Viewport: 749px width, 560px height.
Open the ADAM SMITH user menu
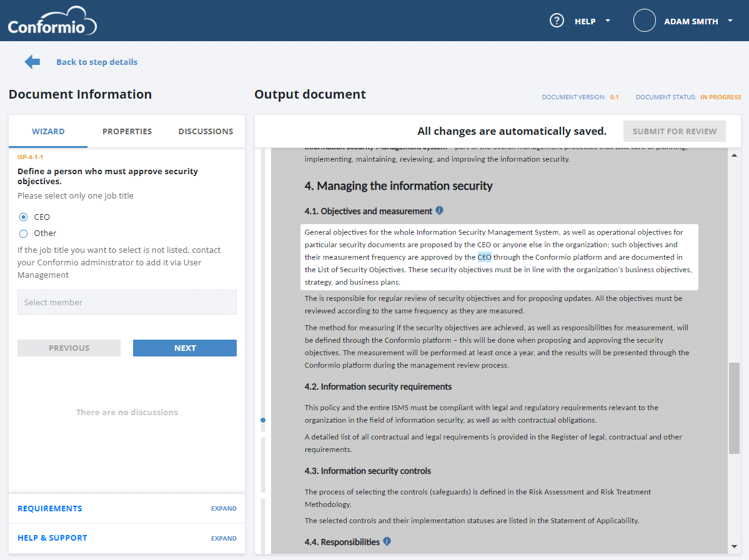(691, 21)
